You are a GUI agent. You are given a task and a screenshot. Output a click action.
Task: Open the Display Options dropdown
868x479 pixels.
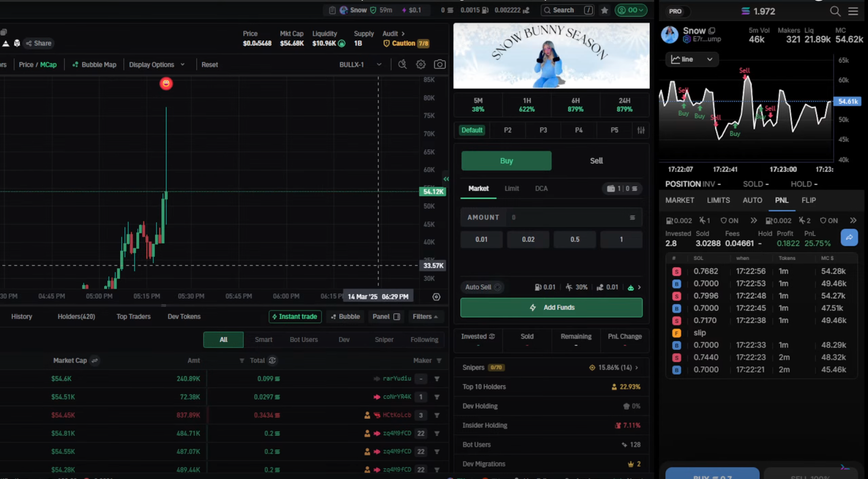click(157, 65)
